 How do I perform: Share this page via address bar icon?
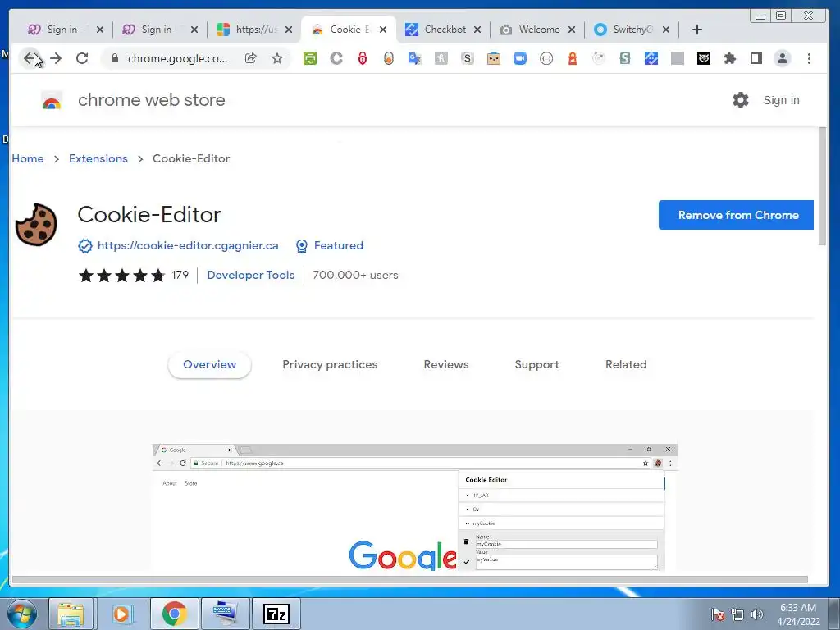coord(251,58)
